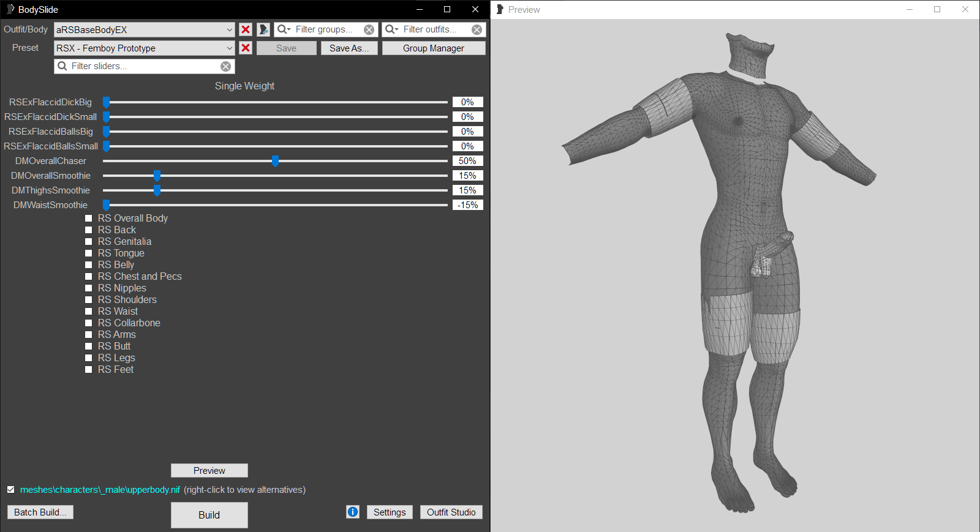Image resolution: width=980 pixels, height=532 pixels.
Task: Click the Build button
Action: pyautogui.click(x=209, y=515)
